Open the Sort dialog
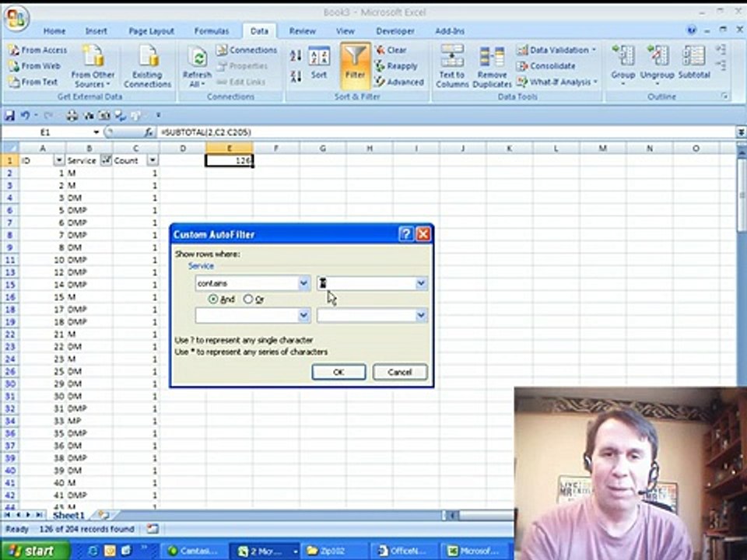747x560 pixels. point(319,62)
